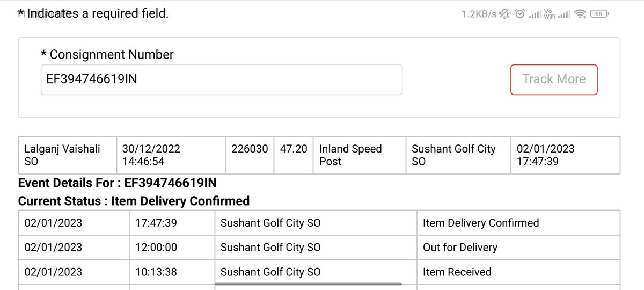
Task: Select the '02/01/2023 17:47:39' delivery confirmed summary cell
Action: tap(565, 155)
